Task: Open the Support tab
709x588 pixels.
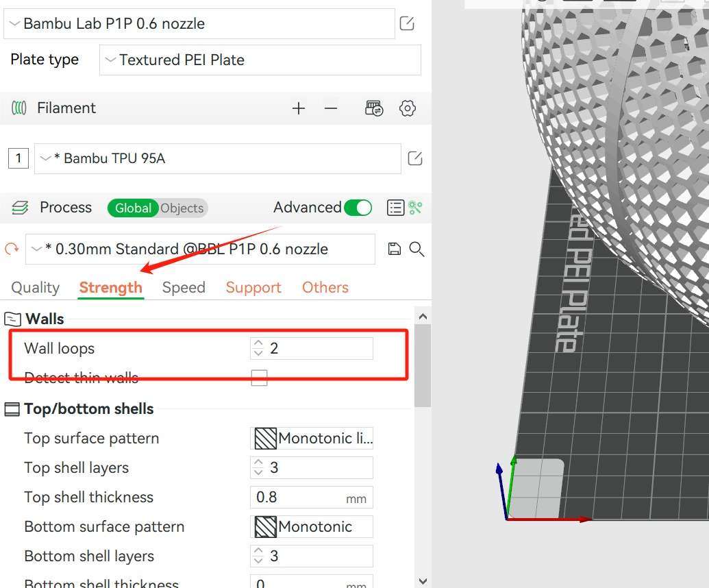Action: click(x=253, y=288)
